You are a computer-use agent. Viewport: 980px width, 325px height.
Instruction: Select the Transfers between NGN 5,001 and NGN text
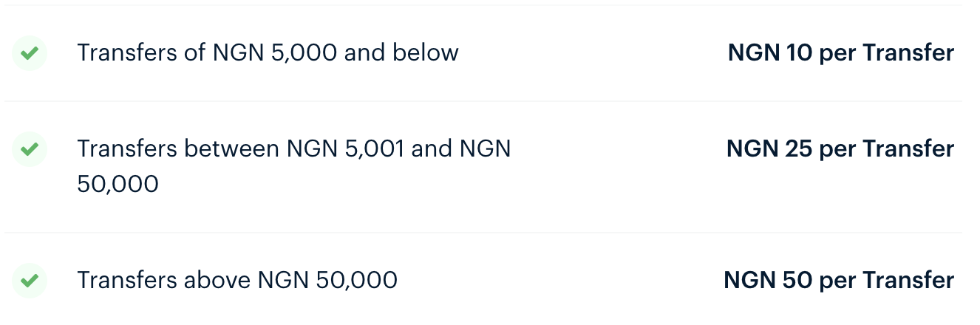click(x=294, y=149)
